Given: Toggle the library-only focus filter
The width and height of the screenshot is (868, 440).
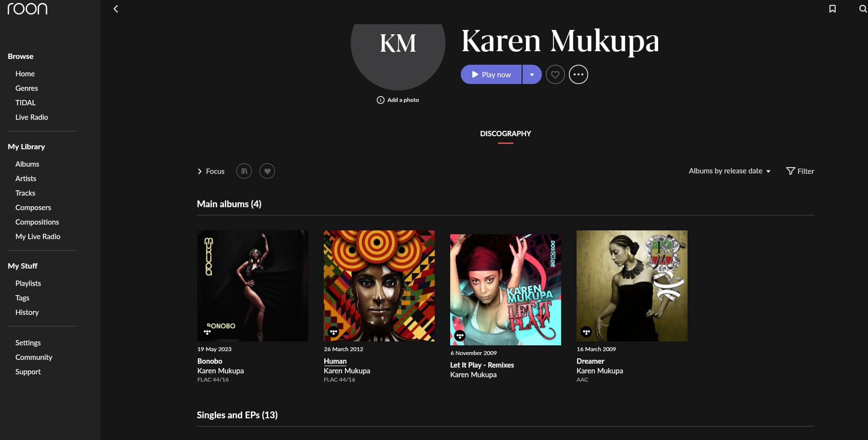Looking at the screenshot, I should 244,171.
